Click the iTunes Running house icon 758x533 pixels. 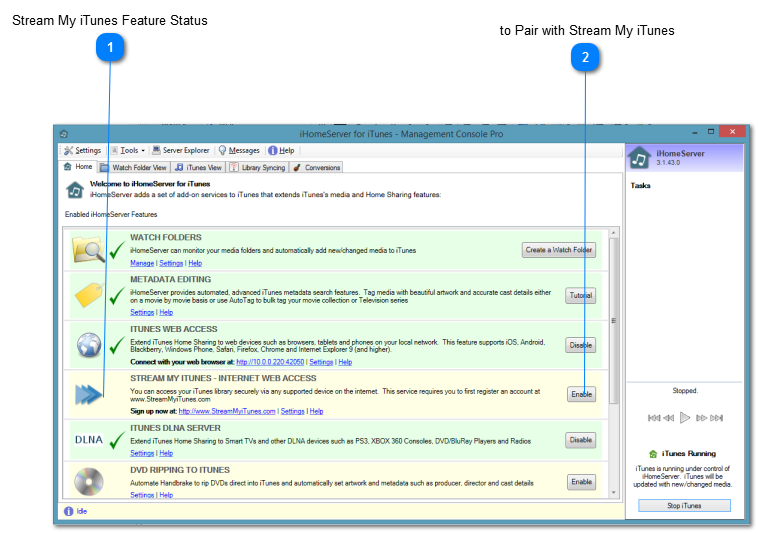(653, 454)
